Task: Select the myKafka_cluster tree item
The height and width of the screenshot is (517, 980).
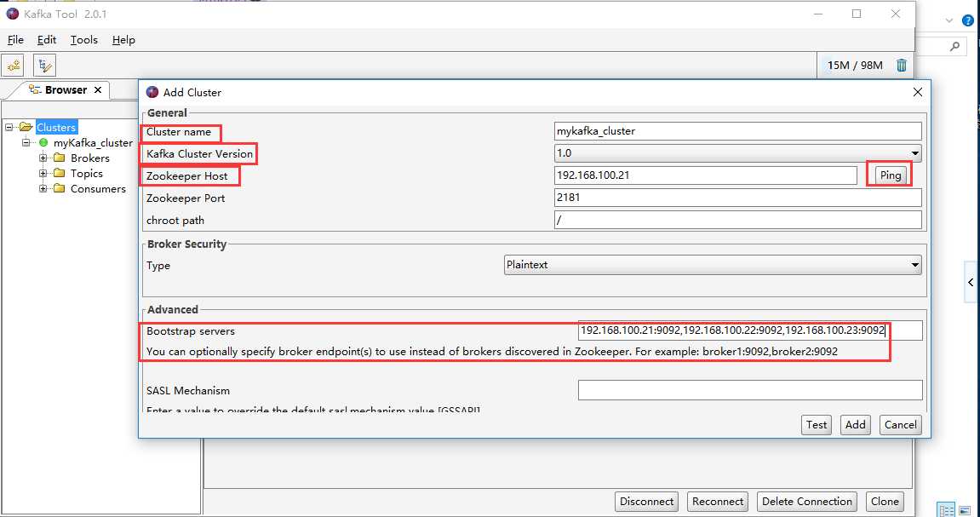Action: coord(93,142)
